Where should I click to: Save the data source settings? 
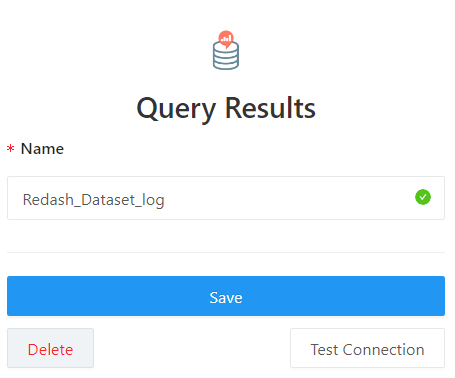[x=226, y=296]
